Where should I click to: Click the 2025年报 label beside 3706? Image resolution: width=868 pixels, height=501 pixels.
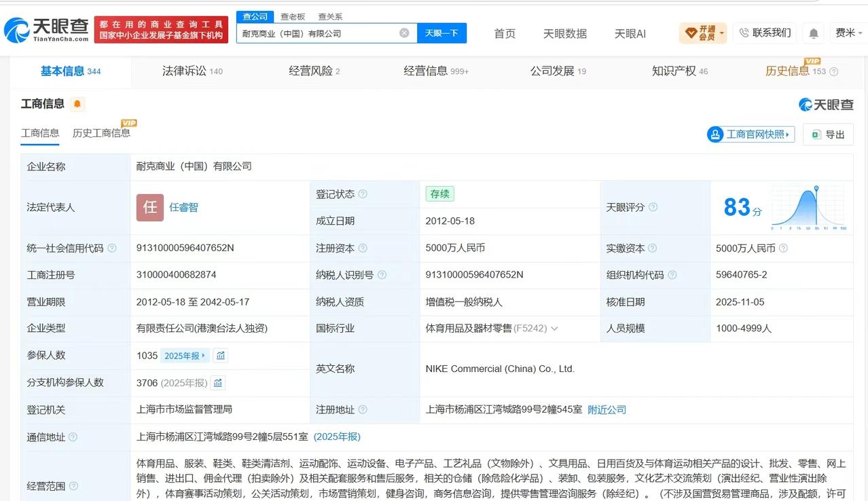pos(183,383)
